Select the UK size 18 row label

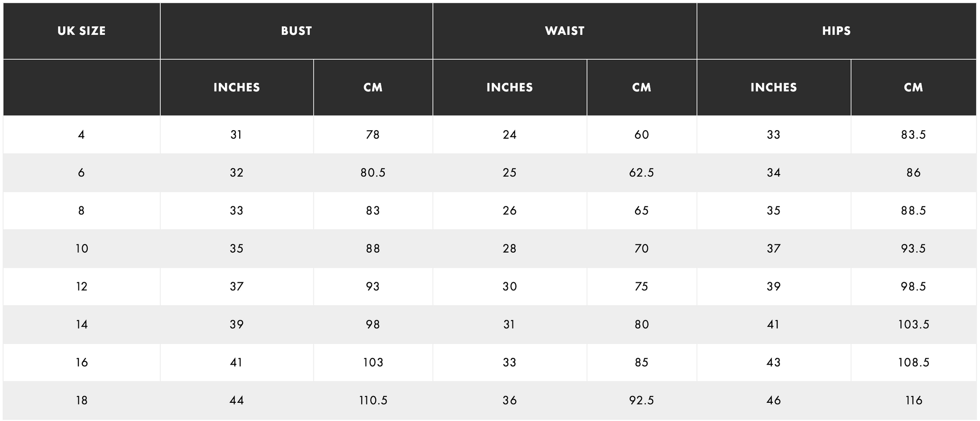81,400
